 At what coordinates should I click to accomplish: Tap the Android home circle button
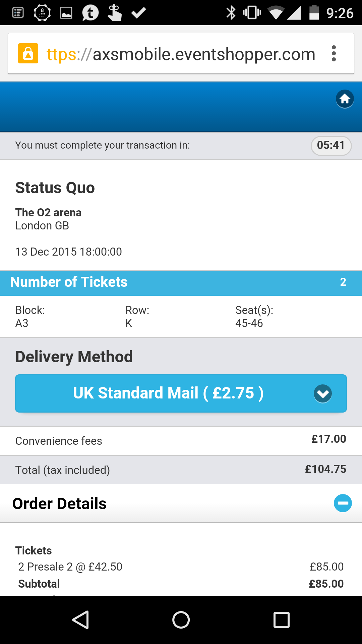pos(181,620)
